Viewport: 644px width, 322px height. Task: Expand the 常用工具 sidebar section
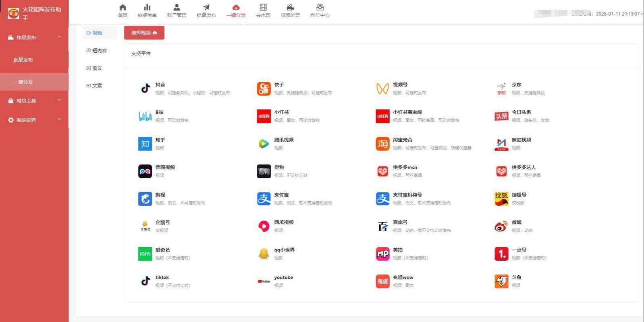34,101
